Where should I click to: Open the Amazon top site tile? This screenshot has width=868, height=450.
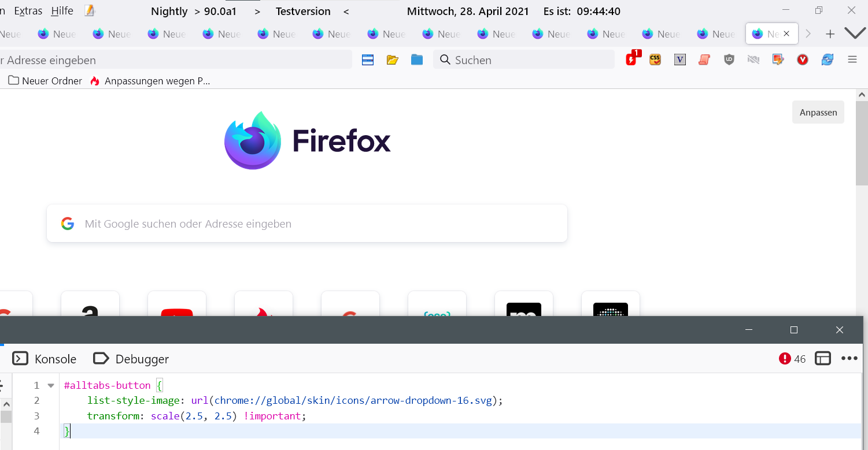[90, 304]
